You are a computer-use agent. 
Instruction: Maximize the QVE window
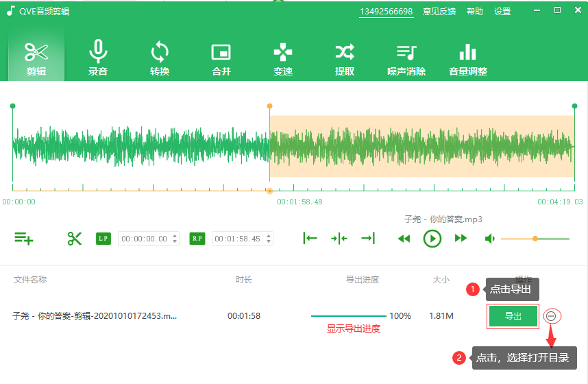pos(558,10)
